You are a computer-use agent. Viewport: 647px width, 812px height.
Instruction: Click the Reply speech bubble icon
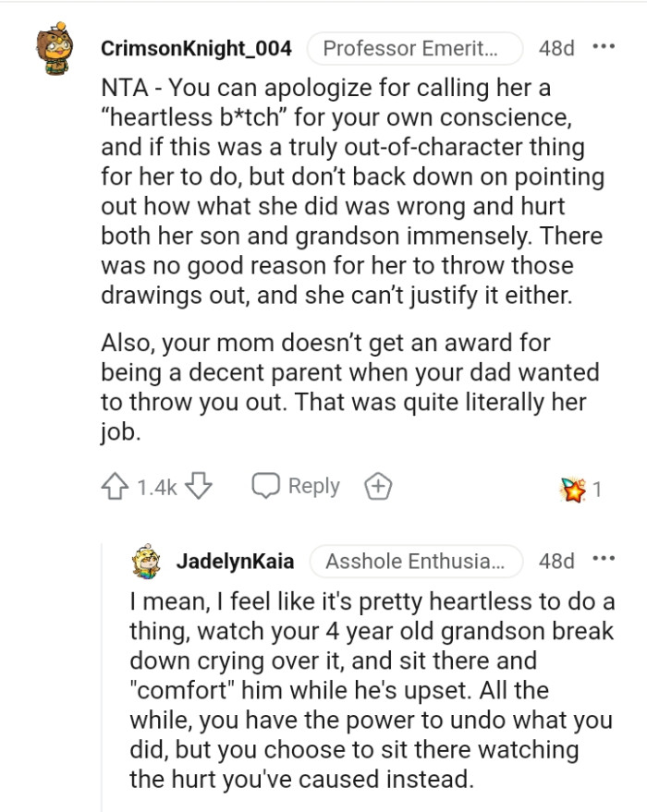click(x=269, y=486)
